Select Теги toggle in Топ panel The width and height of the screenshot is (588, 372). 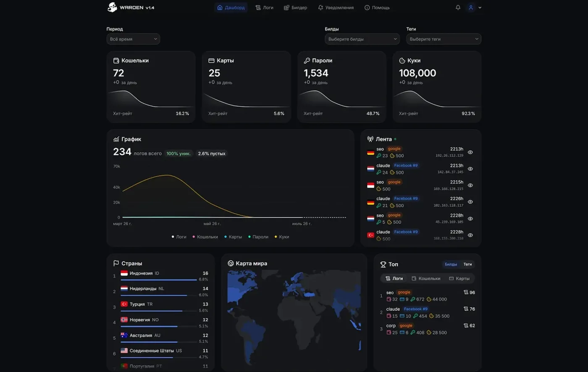coord(467,264)
